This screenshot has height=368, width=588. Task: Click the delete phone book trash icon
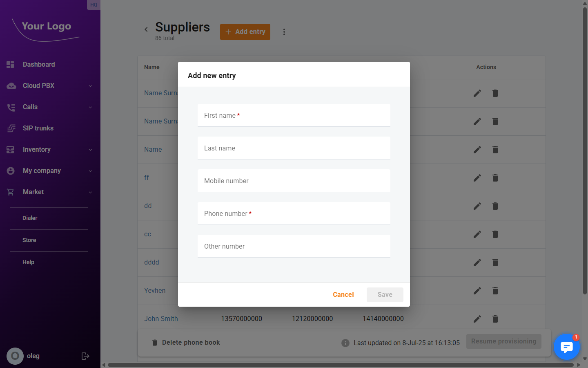click(x=155, y=343)
